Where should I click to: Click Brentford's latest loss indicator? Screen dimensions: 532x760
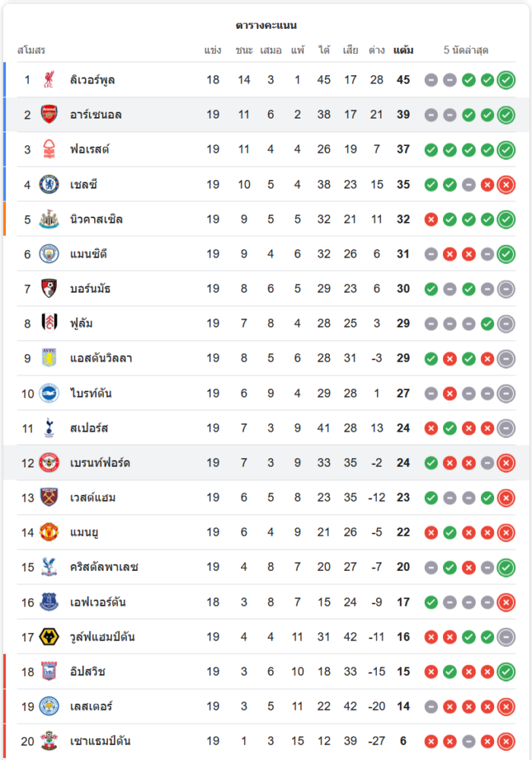tap(506, 463)
